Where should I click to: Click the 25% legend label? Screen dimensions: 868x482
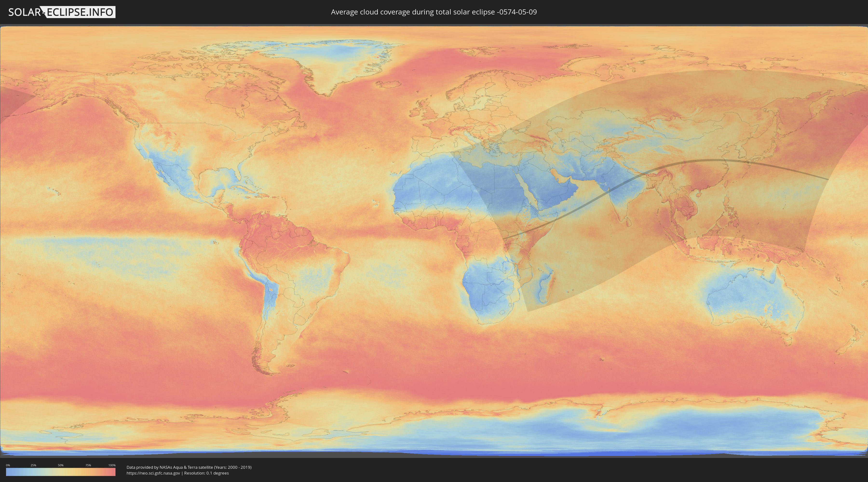(x=33, y=465)
